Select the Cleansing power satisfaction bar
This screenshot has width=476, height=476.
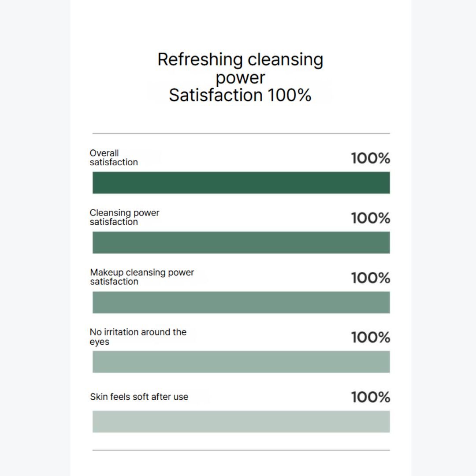[241, 242]
